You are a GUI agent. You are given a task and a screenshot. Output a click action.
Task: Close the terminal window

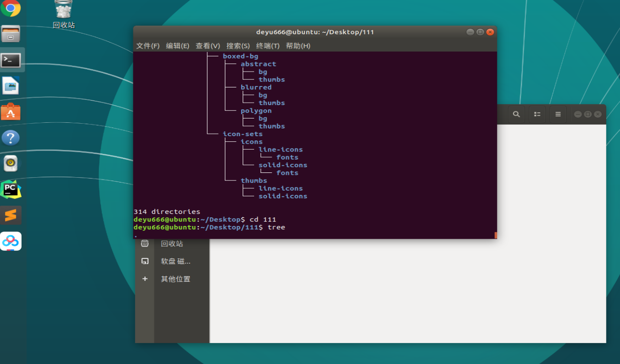pos(490,32)
